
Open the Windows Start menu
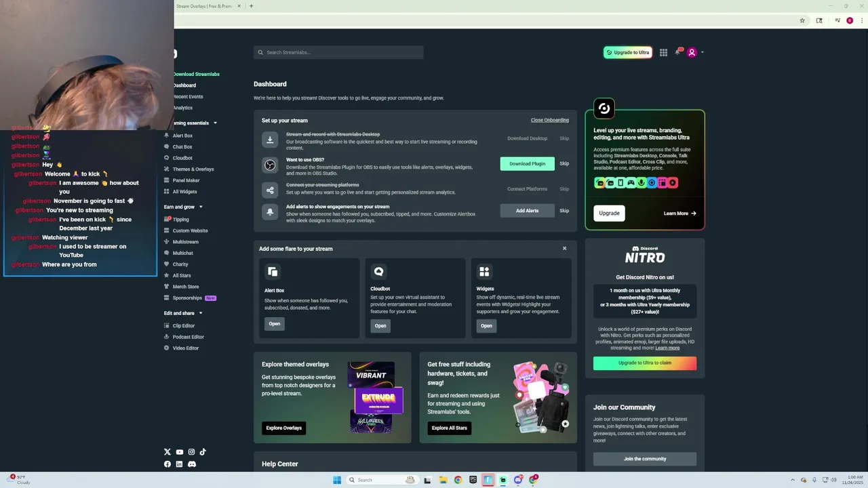337,480
